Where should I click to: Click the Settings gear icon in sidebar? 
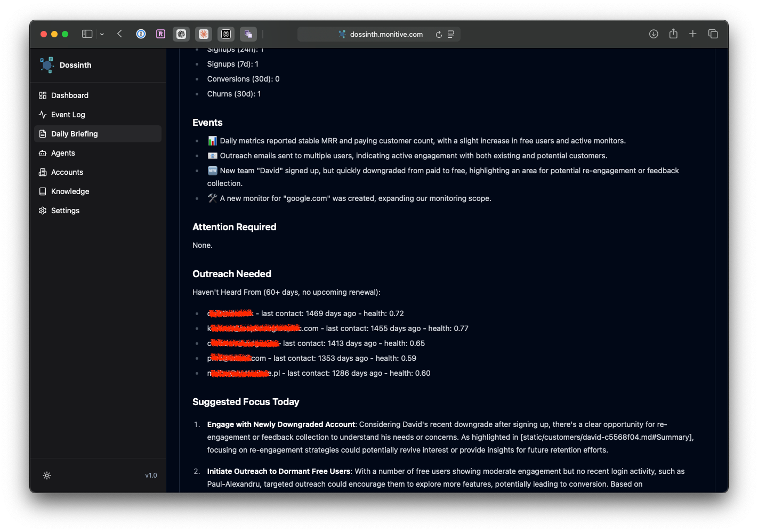pyautogui.click(x=43, y=211)
